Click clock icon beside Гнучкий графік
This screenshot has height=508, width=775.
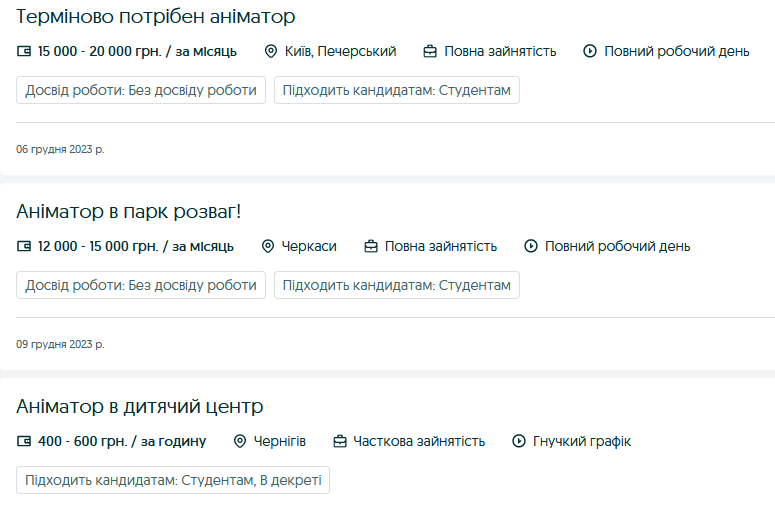tap(519, 441)
